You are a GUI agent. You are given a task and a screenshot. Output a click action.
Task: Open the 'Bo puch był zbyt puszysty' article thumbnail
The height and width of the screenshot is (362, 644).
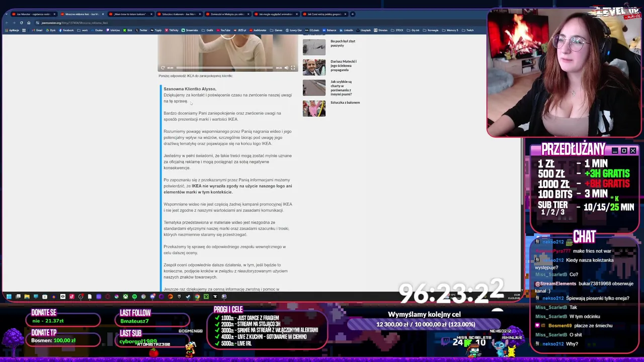coord(314,47)
